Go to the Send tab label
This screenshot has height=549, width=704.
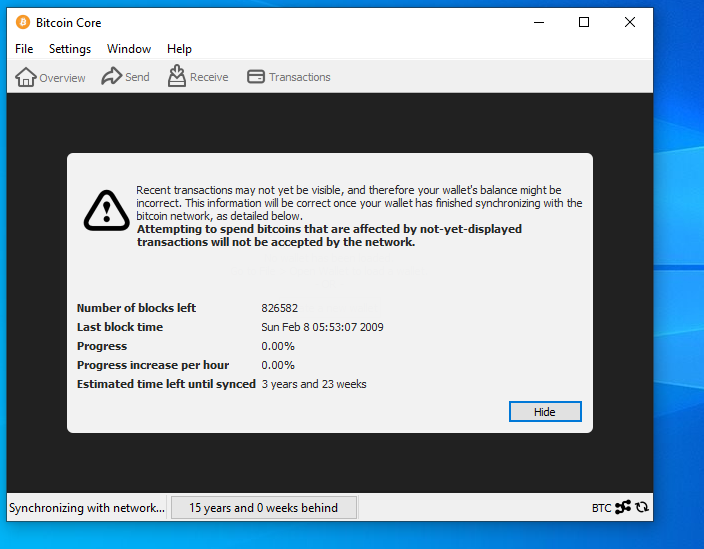(x=137, y=77)
